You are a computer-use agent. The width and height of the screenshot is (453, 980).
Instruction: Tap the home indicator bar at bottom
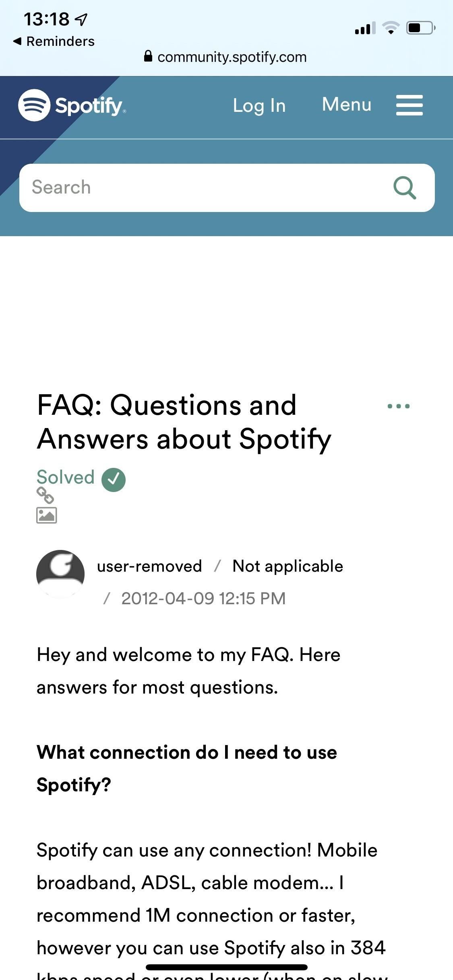pos(226,967)
